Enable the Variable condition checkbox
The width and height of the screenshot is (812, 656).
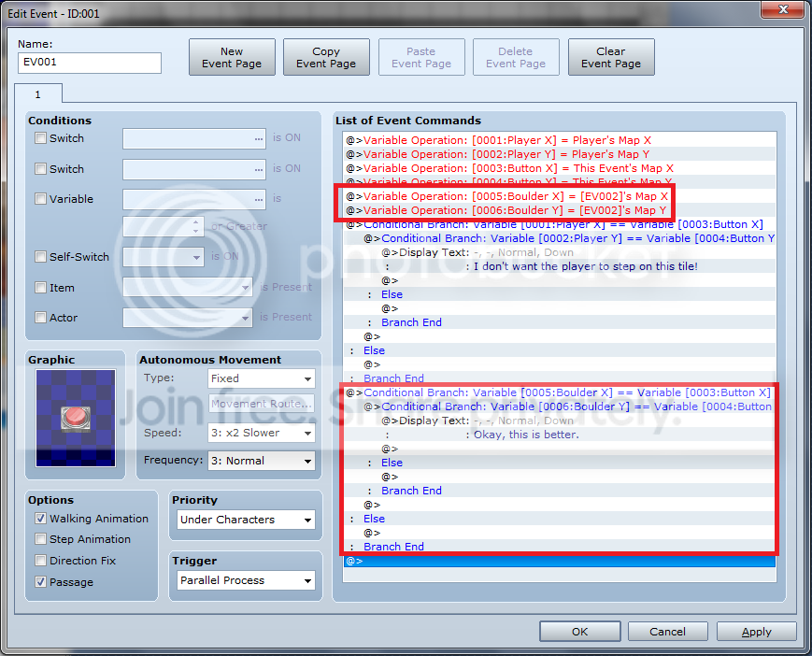click(40, 199)
